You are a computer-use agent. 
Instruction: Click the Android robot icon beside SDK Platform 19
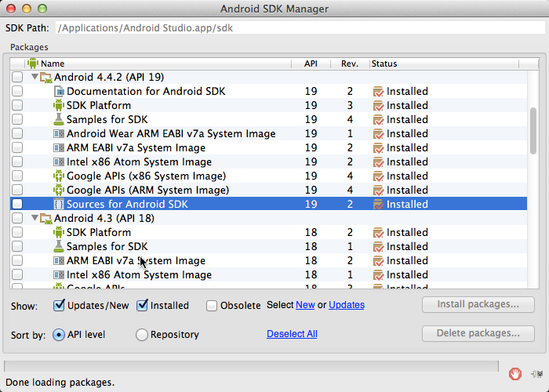[59, 106]
